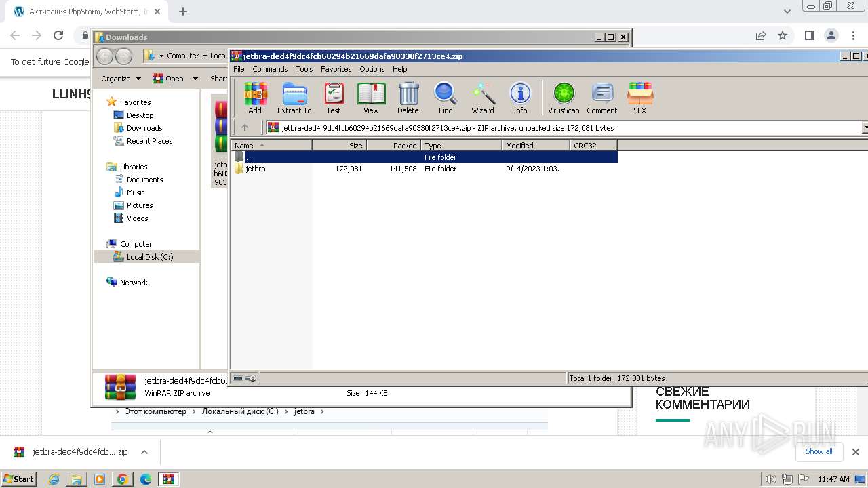The height and width of the screenshot is (488, 868).
Task: Open the Chrome profile avatar
Action: point(831,35)
